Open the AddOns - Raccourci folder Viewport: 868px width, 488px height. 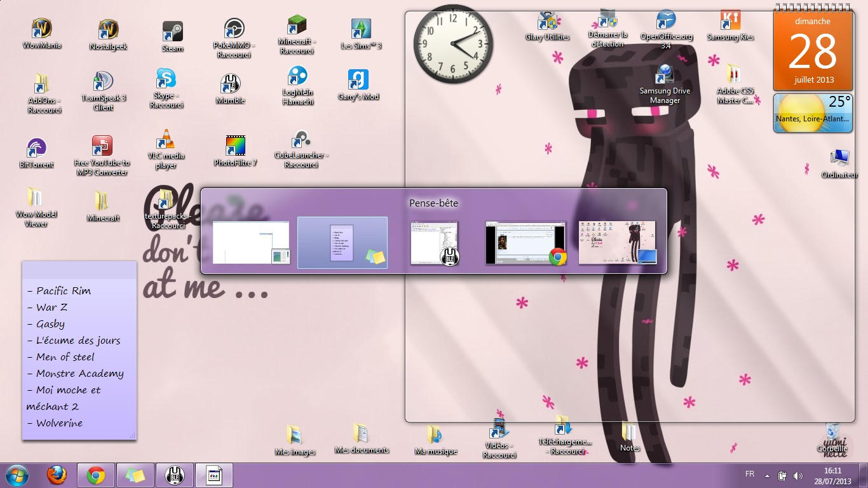click(x=43, y=85)
